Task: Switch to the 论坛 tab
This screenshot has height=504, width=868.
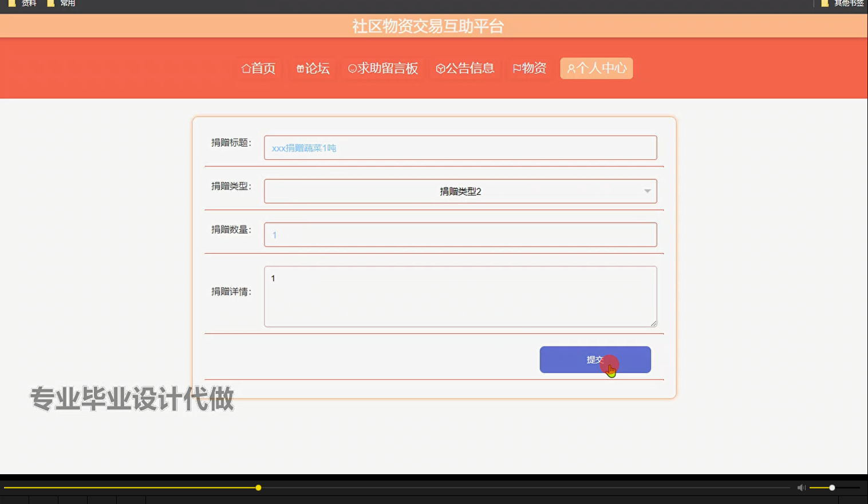Action: coord(313,68)
